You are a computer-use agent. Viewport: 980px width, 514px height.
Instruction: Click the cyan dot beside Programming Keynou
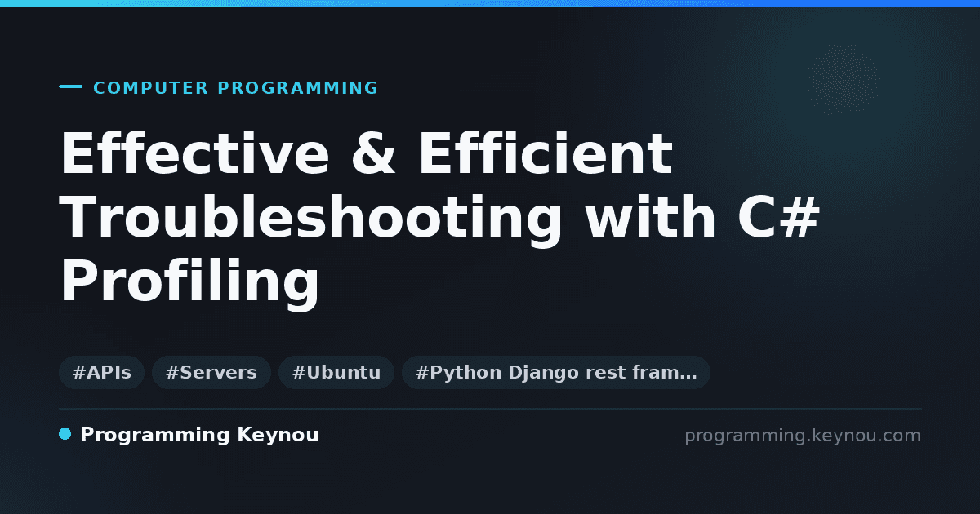[65, 434]
